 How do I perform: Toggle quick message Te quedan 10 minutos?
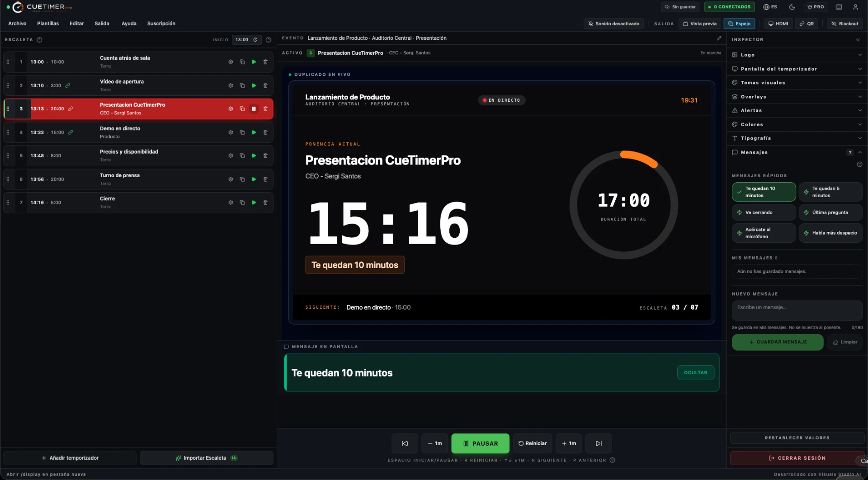(x=764, y=192)
